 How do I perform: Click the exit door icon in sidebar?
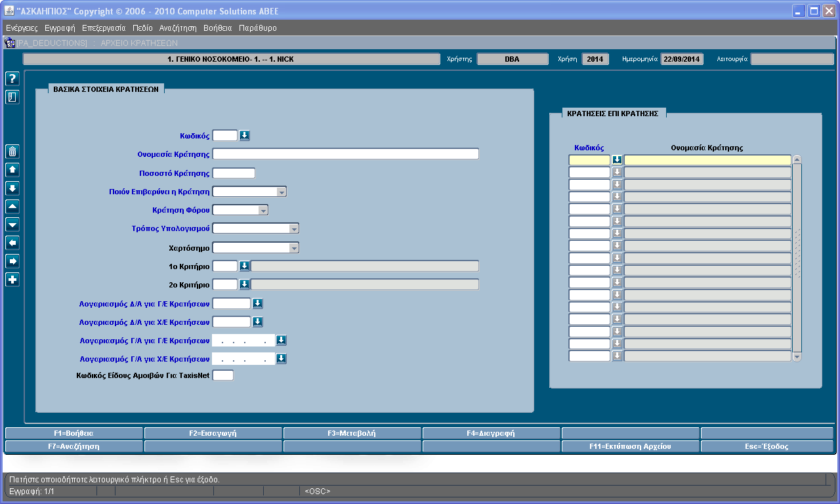click(12, 97)
